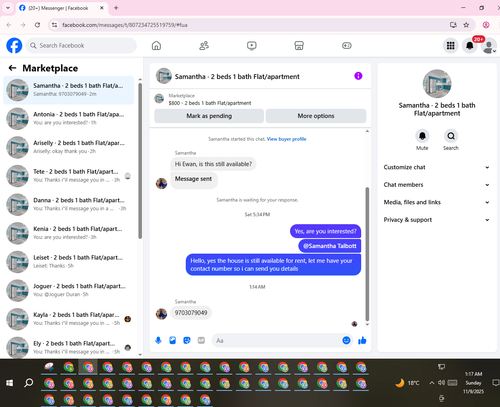Image resolution: width=500 pixels, height=407 pixels.
Task: Open the Facebook apps grid menu
Action: (451, 46)
